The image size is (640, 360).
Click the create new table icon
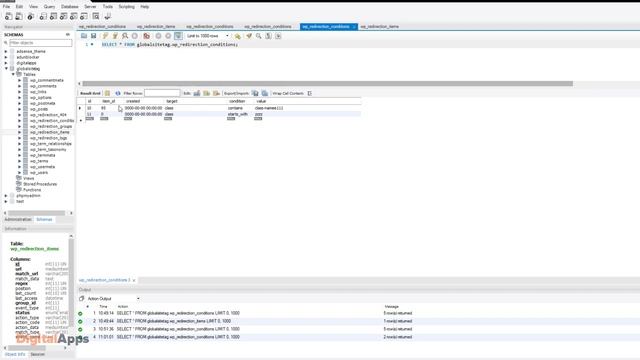point(53,16)
